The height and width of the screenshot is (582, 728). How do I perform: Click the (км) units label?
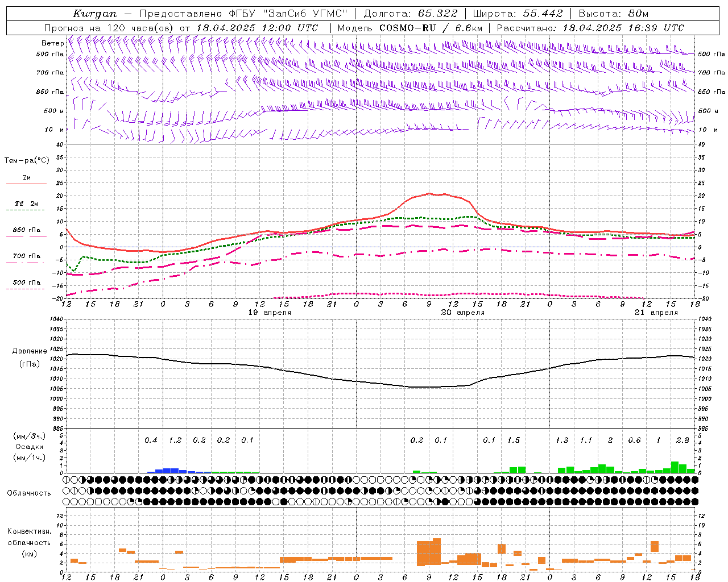coord(29,554)
